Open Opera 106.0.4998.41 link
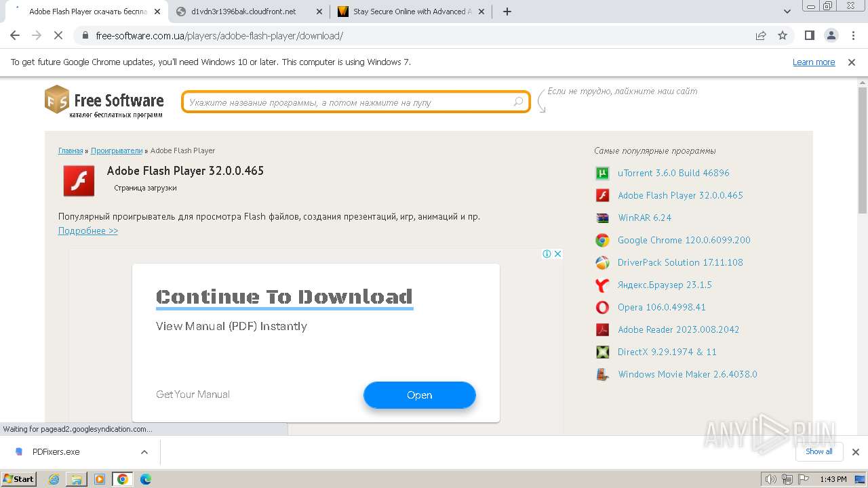868x488 pixels. click(x=662, y=307)
